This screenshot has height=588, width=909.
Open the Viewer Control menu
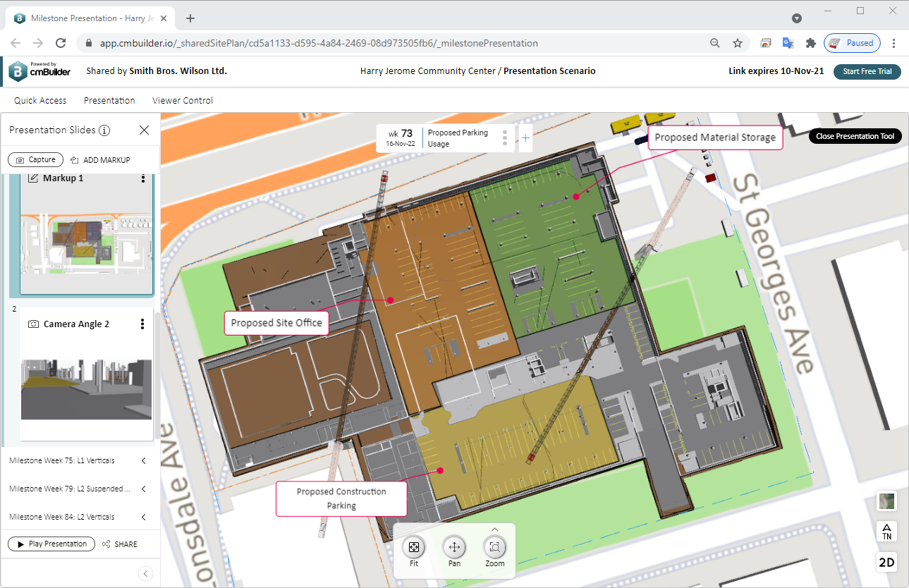(x=183, y=101)
